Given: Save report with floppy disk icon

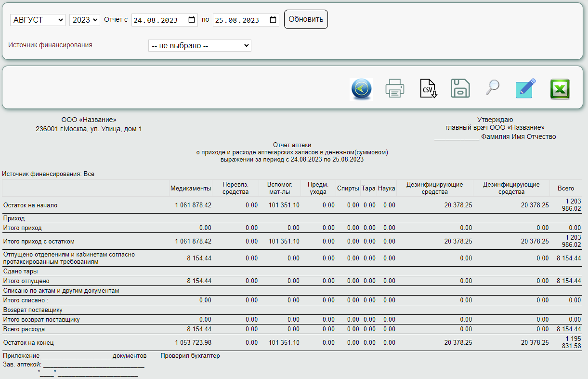Looking at the screenshot, I should tap(460, 89).
